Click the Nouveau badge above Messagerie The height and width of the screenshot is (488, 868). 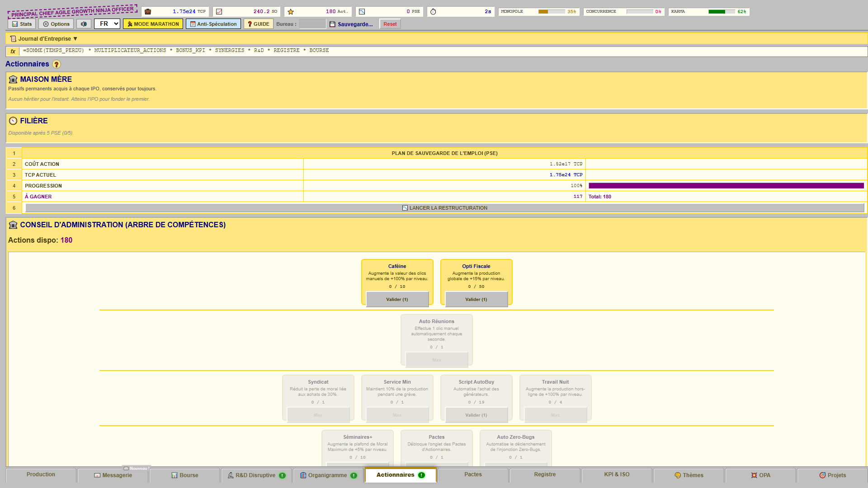[x=136, y=469]
